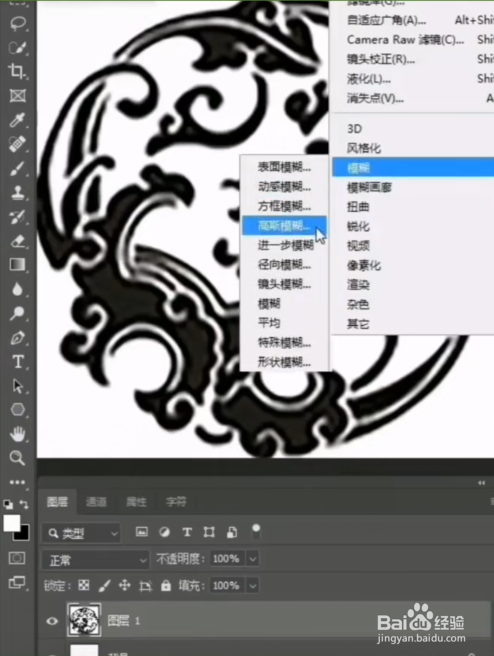The width and height of the screenshot is (494, 656).
Task: Select the Path Selection tool
Action: pyautogui.click(x=18, y=386)
